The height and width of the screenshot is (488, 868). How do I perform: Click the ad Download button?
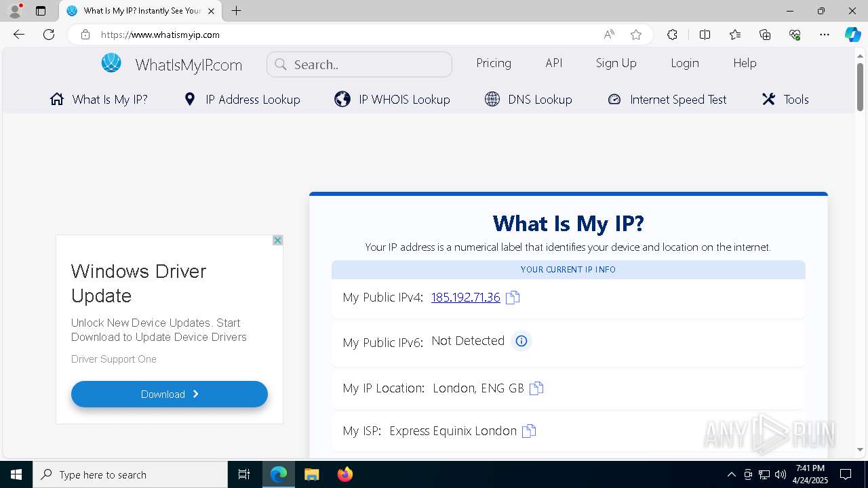click(170, 394)
